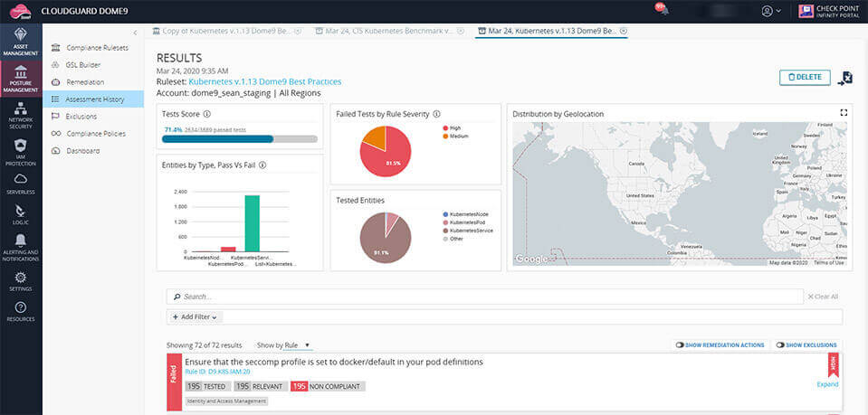868x415 pixels.
Task: Toggle Show Exclusions
Action: click(806, 345)
